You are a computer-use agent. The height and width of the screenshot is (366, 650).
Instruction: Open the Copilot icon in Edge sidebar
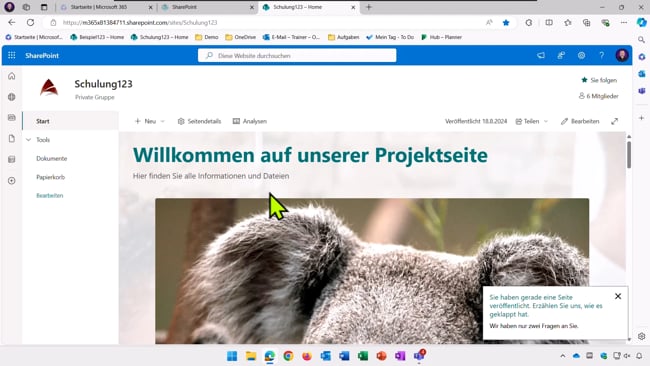[x=642, y=22]
